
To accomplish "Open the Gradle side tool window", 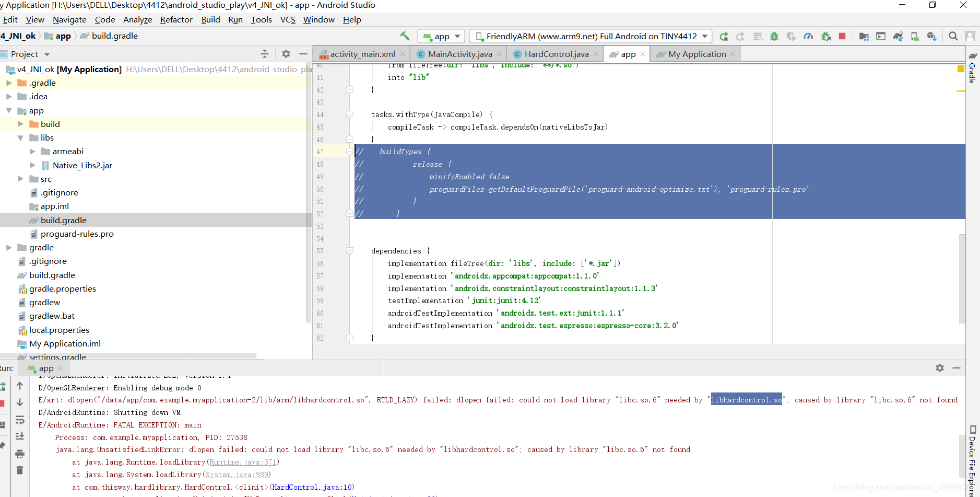I will (972, 67).
